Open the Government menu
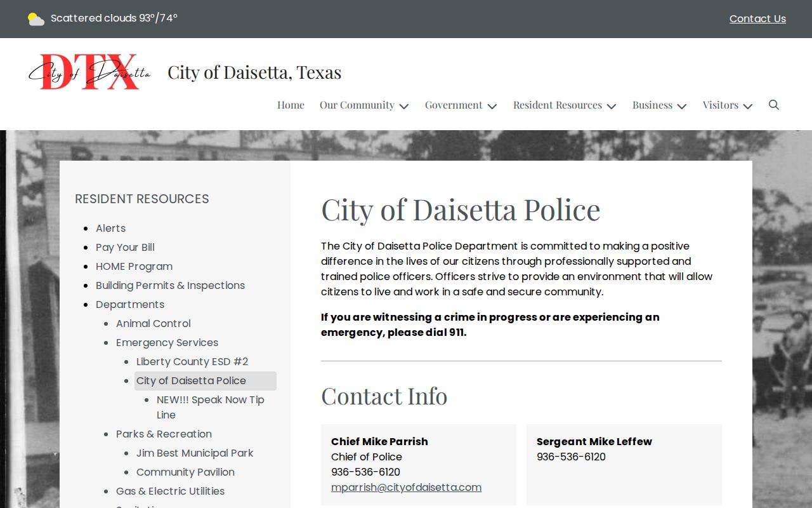Viewport: 812px width, 508px height. [454, 105]
